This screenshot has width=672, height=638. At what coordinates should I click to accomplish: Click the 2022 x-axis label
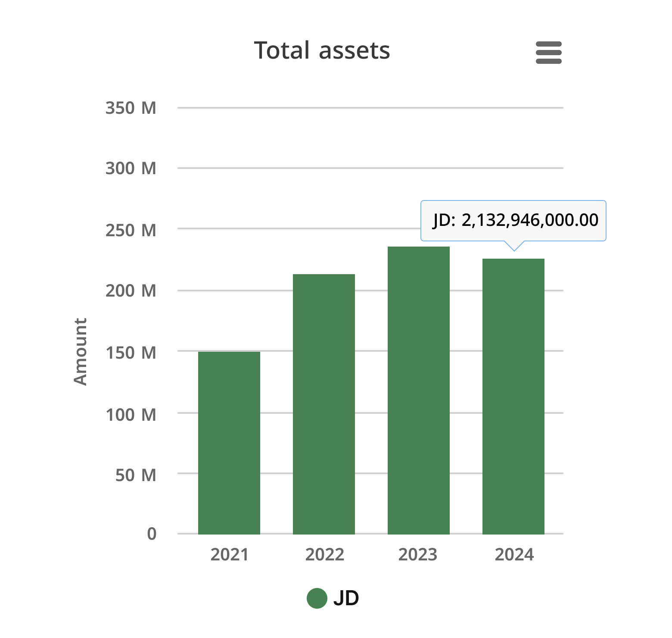coord(324,555)
